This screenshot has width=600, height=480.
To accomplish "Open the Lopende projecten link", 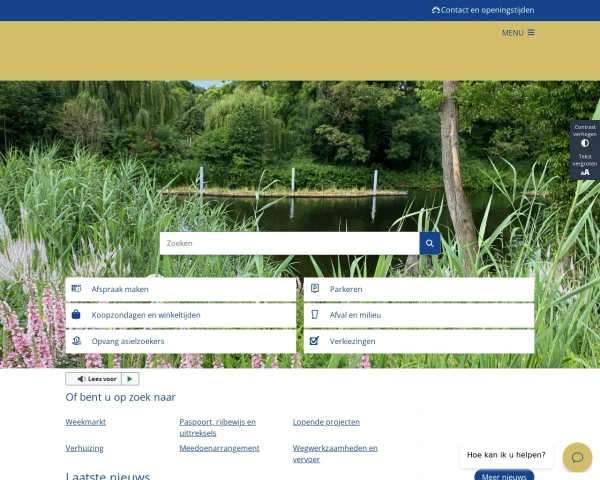I will click(326, 422).
